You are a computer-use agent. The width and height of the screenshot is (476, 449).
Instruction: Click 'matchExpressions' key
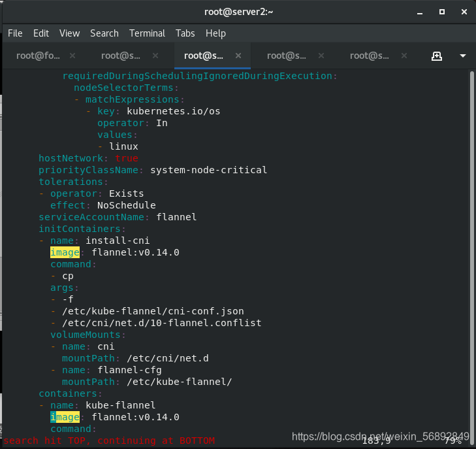133,99
